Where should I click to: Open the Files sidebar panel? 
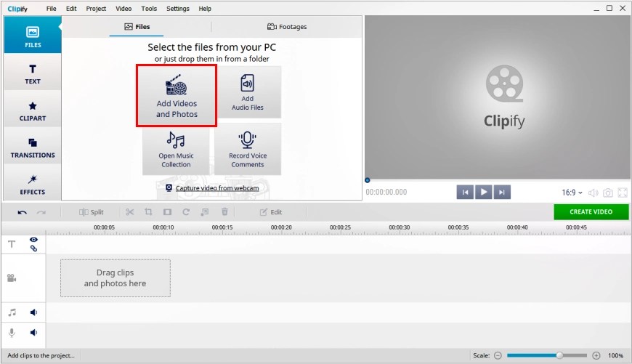33,36
